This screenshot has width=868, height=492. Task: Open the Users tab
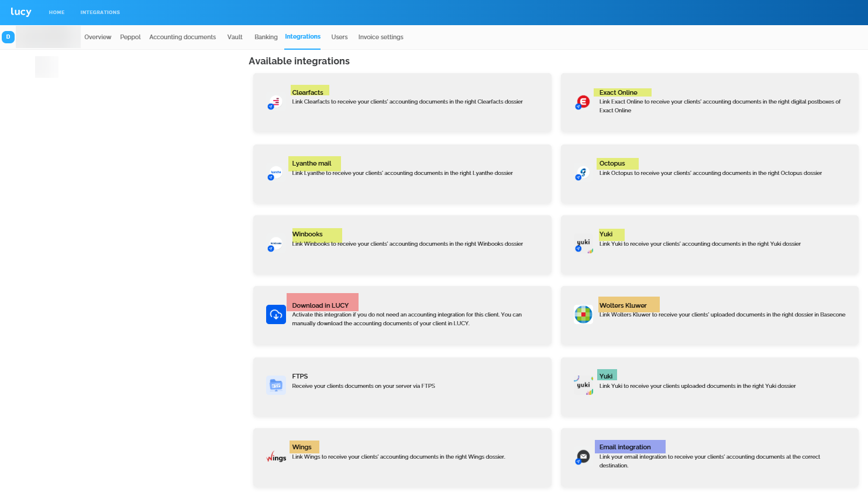pyautogui.click(x=339, y=37)
